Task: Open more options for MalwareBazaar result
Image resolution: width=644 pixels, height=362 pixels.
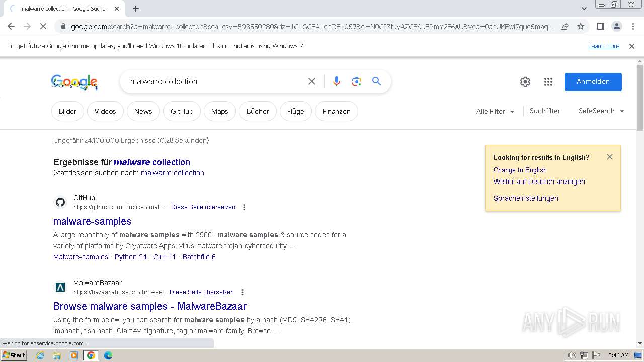Action: [x=243, y=292]
